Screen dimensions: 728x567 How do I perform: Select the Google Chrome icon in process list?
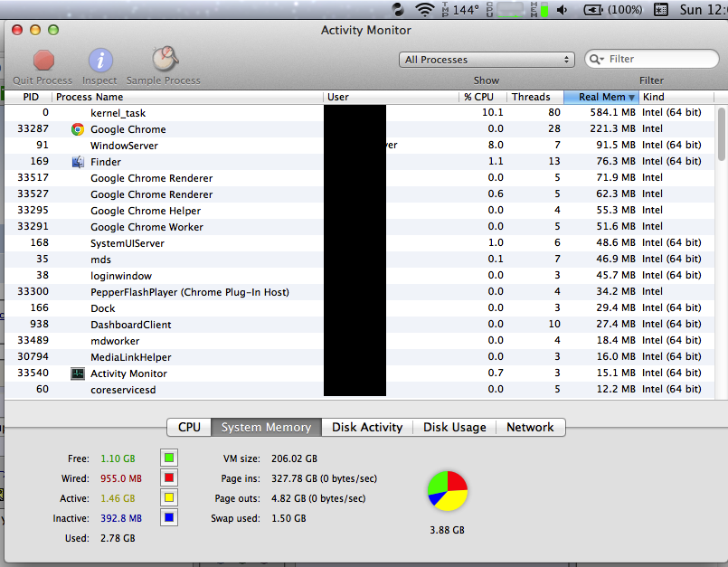(78, 129)
